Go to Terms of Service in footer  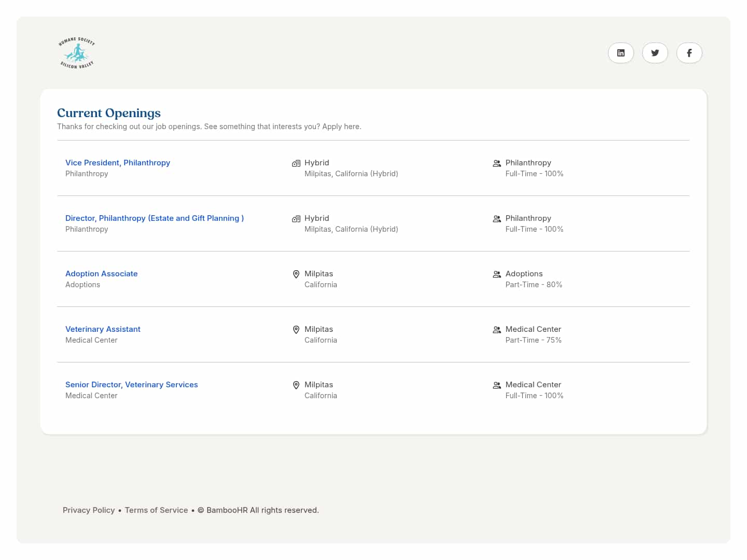[x=156, y=510]
